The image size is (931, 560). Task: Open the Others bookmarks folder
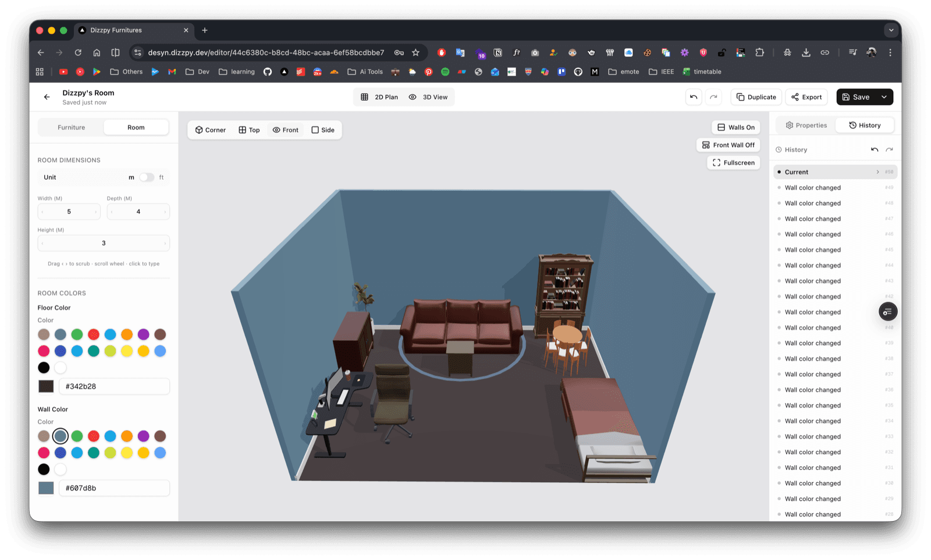click(126, 72)
